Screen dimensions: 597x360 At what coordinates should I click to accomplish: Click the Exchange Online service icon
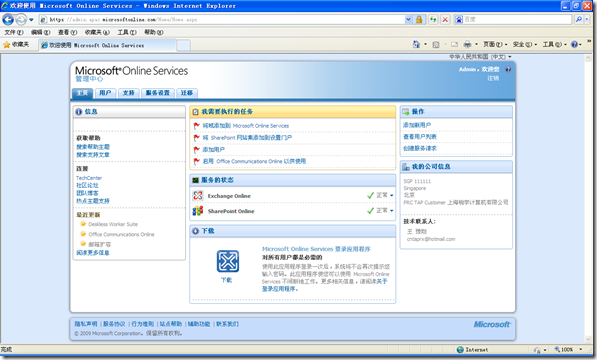198,196
